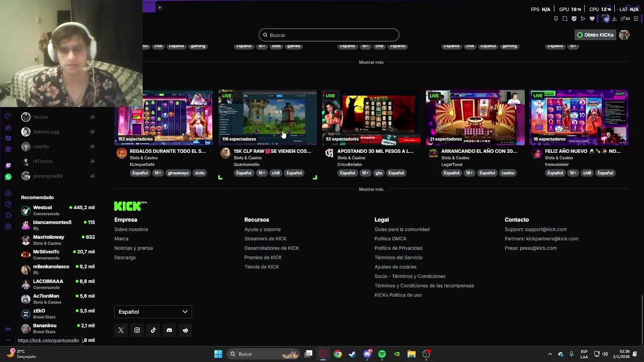Open recommended channel Ac7ionMan
The height and width of the screenshot is (362, 644).
tap(58, 299)
